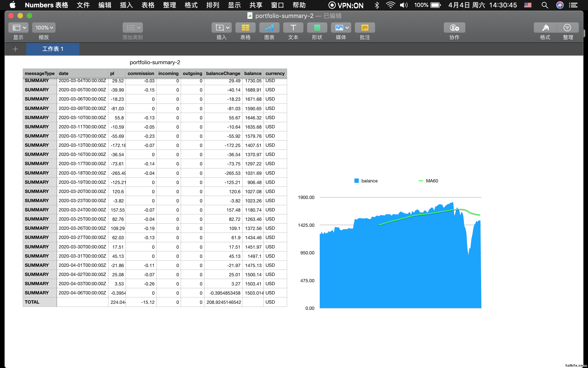Open the 共享 menu
The image size is (588, 368).
(256, 5)
